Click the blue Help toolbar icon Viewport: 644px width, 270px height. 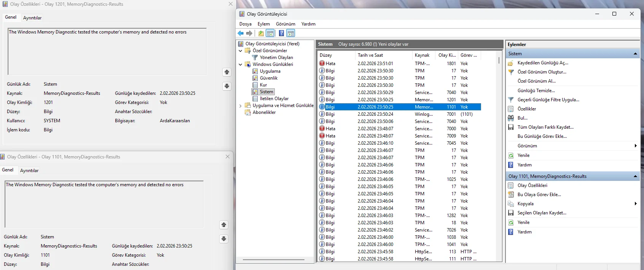point(281,34)
